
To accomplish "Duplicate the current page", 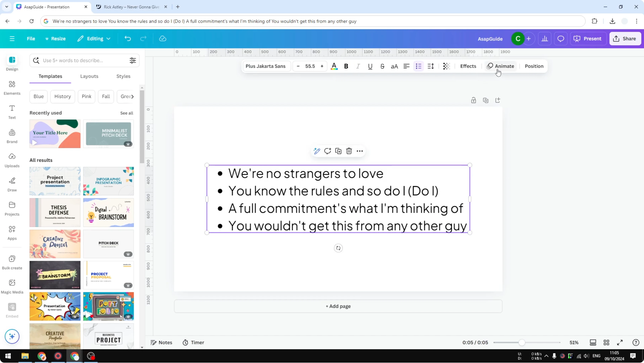I will tap(486, 100).
